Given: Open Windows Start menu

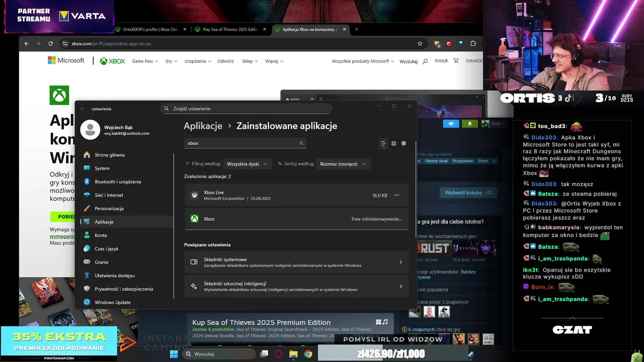Looking at the screenshot, I should [x=174, y=354].
